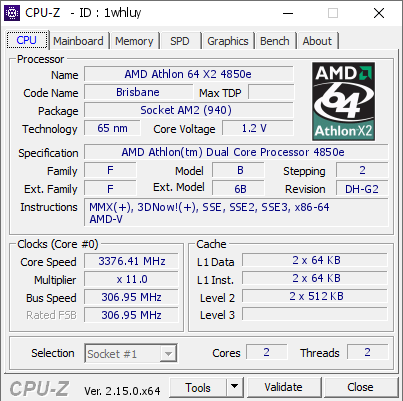The image size is (403, 401).
Task: Close the window with the X button
Action: [379, 13]
